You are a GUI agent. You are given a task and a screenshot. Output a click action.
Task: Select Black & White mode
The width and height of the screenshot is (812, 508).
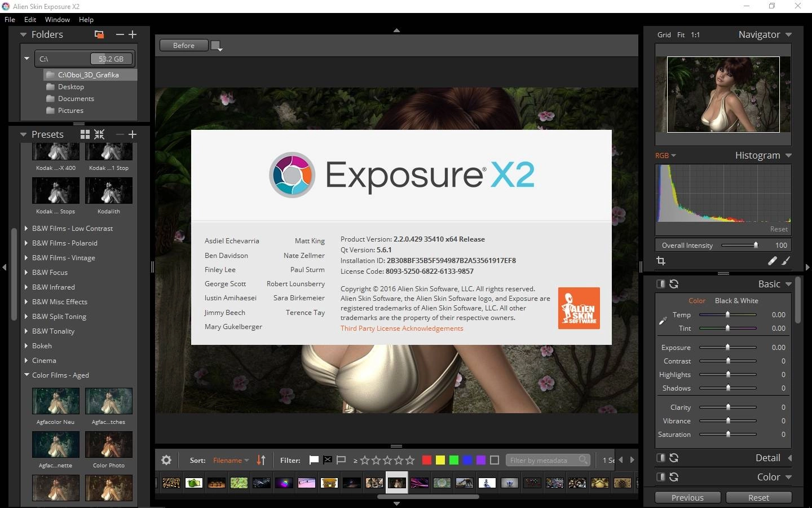736,301
